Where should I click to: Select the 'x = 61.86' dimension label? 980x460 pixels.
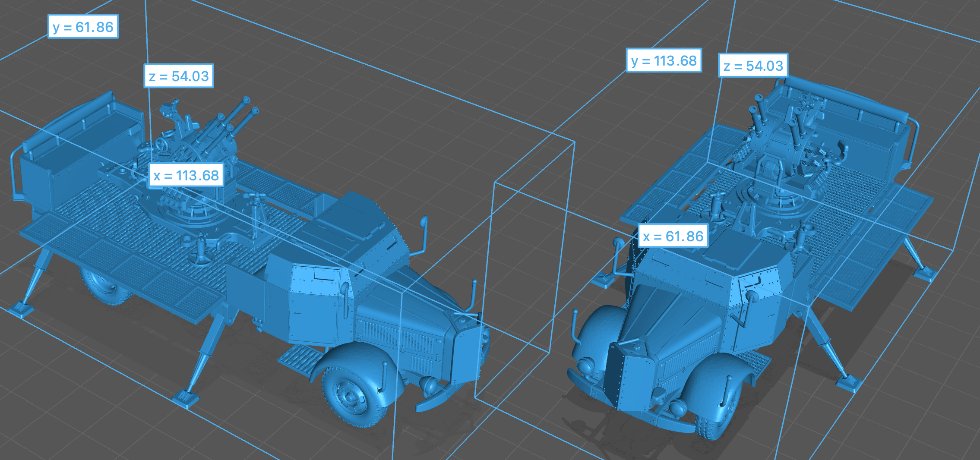673,236
